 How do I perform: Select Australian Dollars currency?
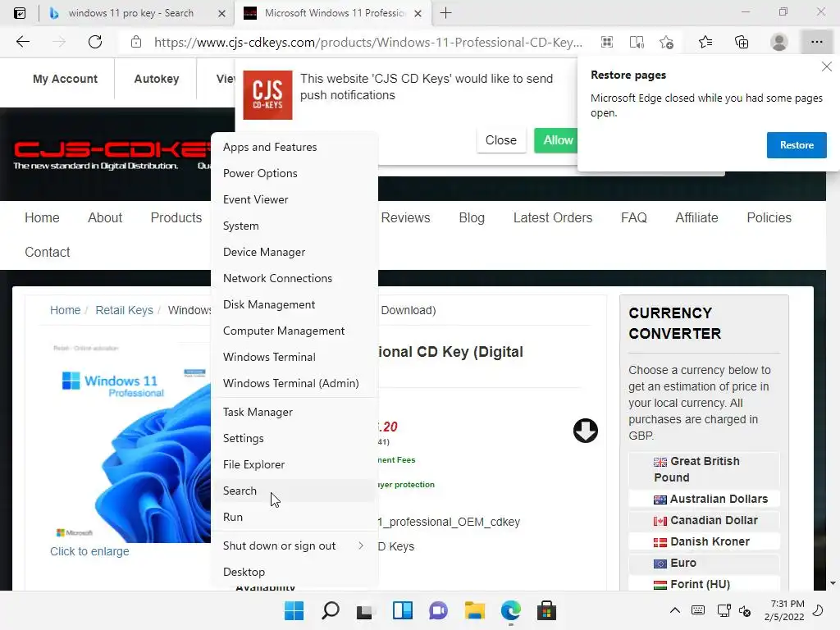[x=704, y=499]
